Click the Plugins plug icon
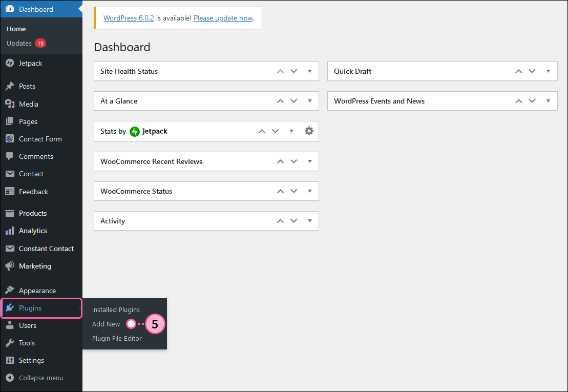This screenshot has height=392, width=568. tap(10, 308)
